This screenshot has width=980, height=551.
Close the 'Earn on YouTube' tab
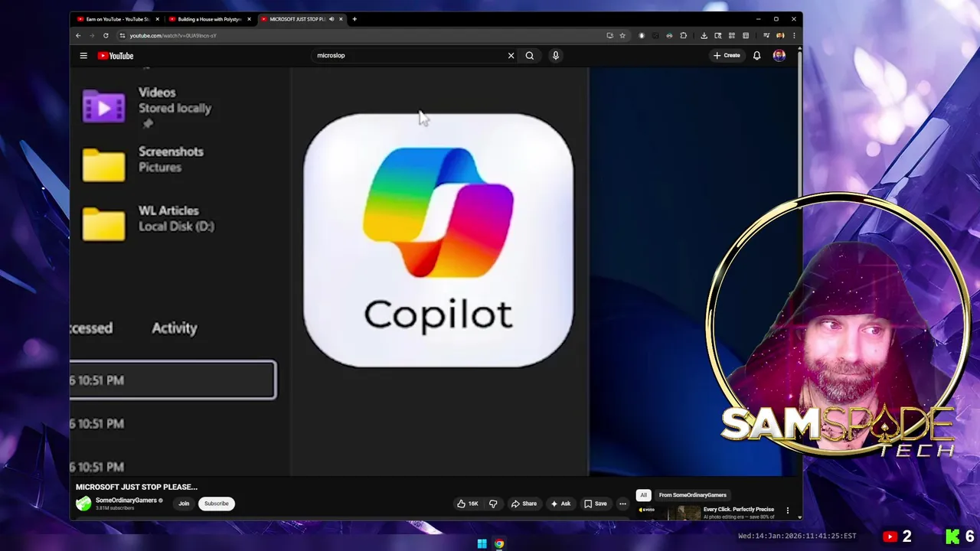click(157, 19)
